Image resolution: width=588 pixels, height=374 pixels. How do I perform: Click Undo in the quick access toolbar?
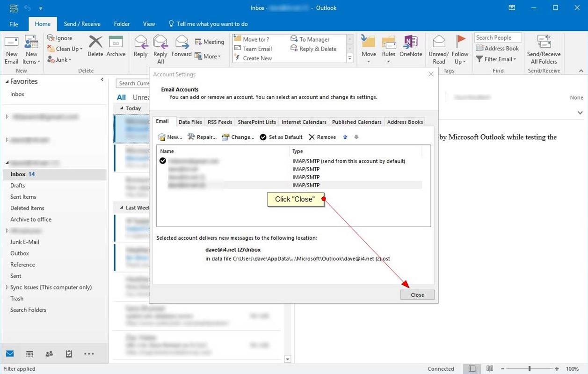(27, 8)
